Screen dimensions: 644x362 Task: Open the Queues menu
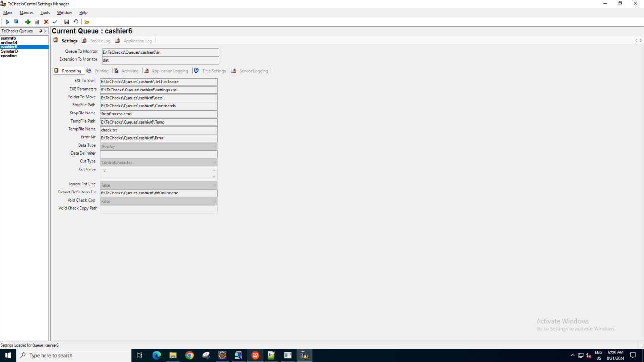tap(26, 13)
